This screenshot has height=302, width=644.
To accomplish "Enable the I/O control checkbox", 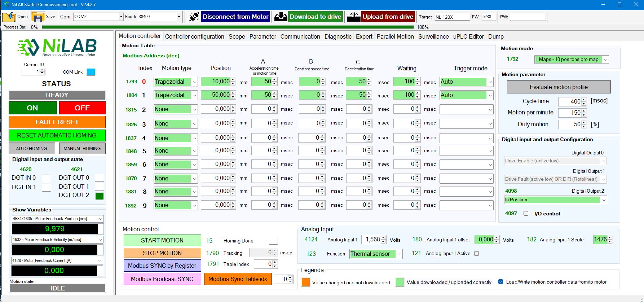I will click(x=526, y=214).
